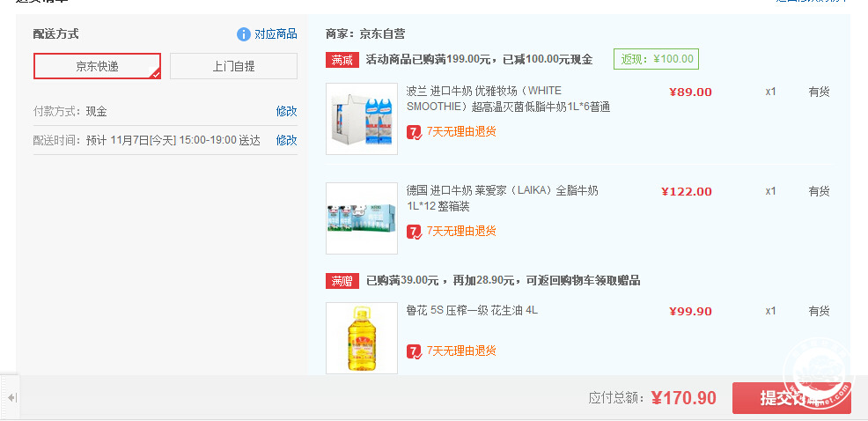868x421 pixels.
Task: Click the 提交订单 submit order button
Action: pos(791,398)
